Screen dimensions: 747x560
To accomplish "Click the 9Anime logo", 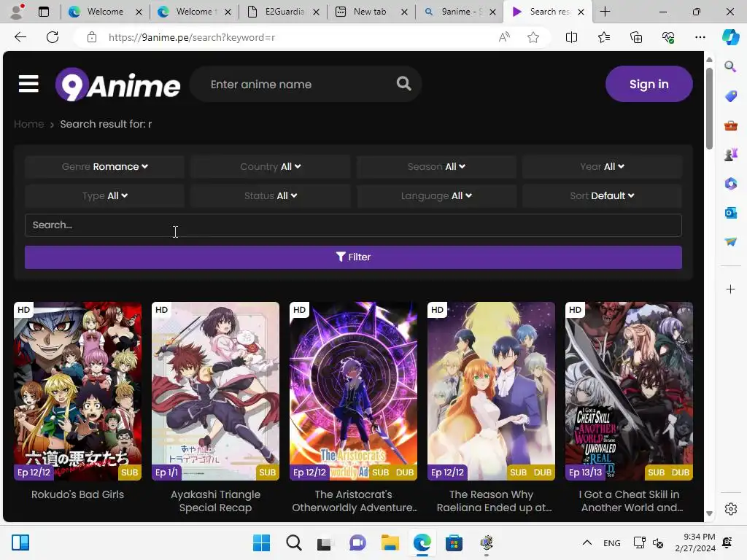I will click(x=117, y=85).
